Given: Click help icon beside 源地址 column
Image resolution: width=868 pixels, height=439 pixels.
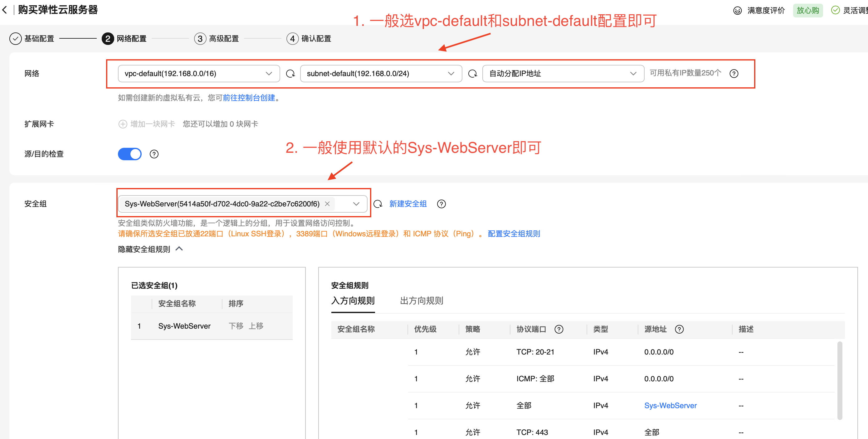Looking at the screenshot, I should pos(679,329).
